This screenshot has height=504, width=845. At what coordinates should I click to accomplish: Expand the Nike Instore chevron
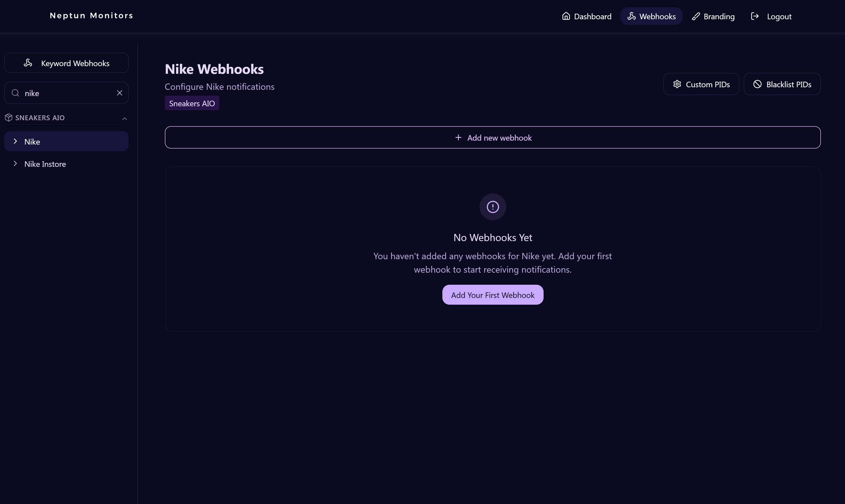(x=15, y=164)
